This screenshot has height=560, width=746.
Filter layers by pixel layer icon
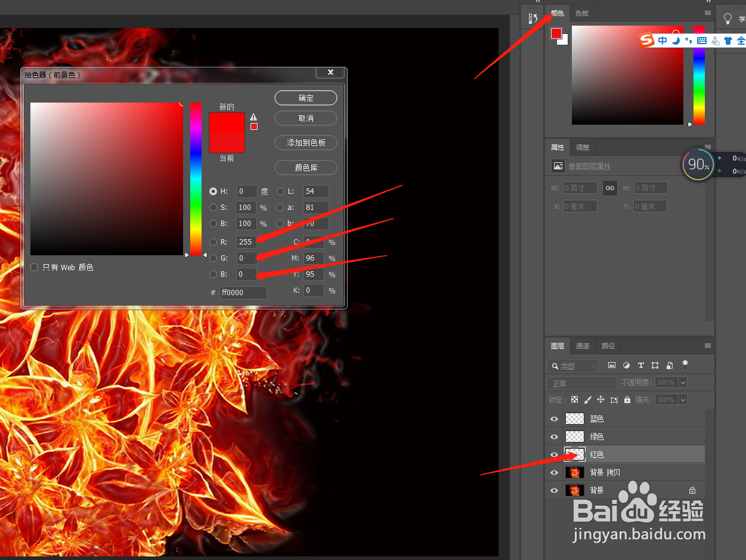612,365
